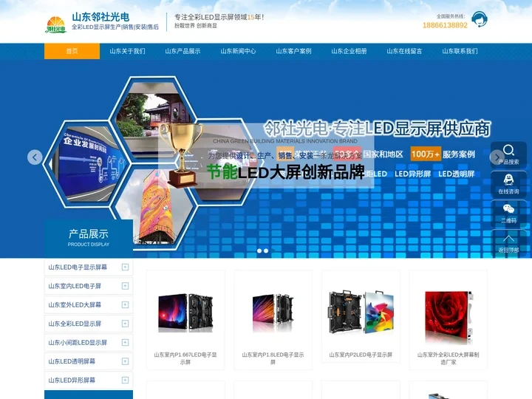Expand 山东LED异形屏幕 plus icon
Image resolution: width=532 pixels, height=399 pixels.
[x=125, y=380]
